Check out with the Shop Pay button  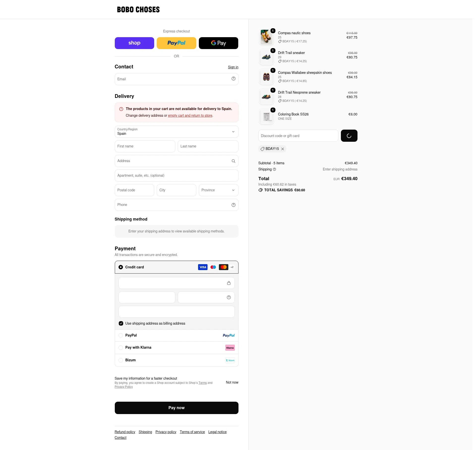(134, 43)
